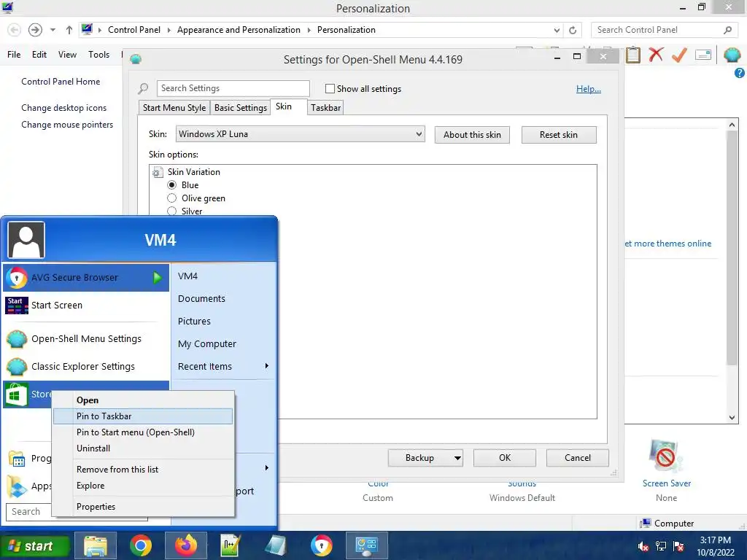This screenshot has height=560, width=747.
Task: Click the user account picture in start menu
Action: point(26,239)
